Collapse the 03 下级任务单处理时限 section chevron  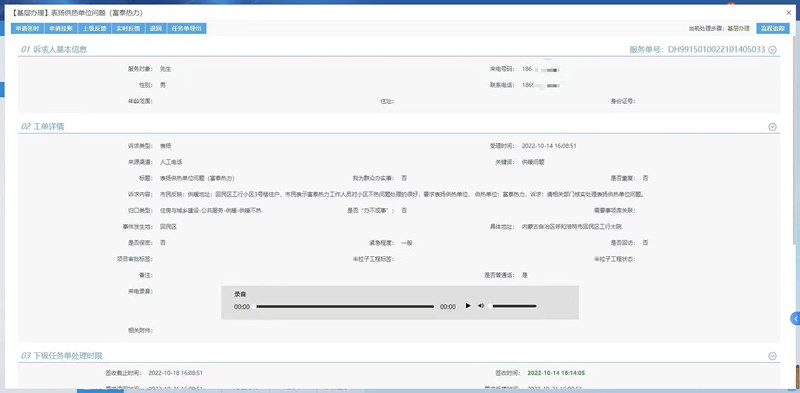click(x=772, y=356)
